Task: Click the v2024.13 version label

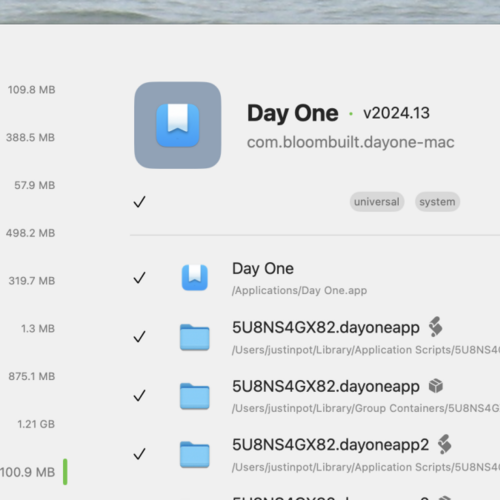Action: pyautogui.click(x=396, y=113)
